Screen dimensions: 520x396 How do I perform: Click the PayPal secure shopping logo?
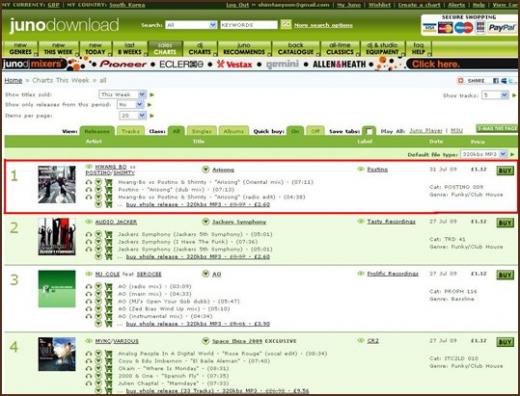click(502, 28)
